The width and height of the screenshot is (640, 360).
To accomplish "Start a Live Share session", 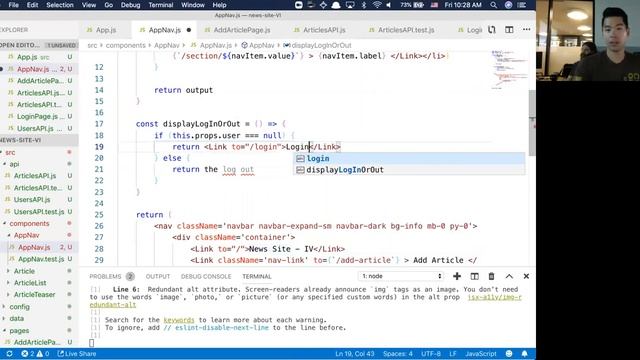I will pyautogui.click(x=77, y=354).
